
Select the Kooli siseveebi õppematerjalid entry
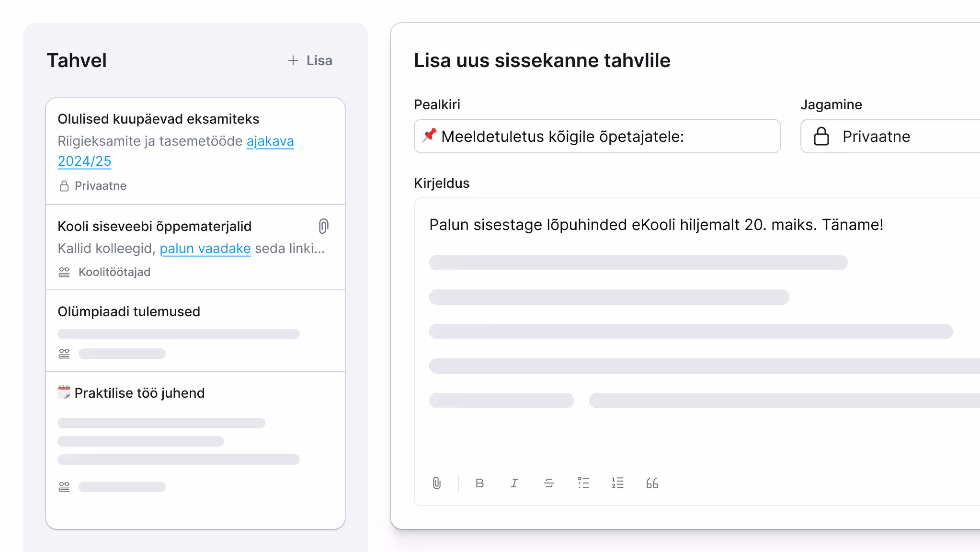[154, 226]
